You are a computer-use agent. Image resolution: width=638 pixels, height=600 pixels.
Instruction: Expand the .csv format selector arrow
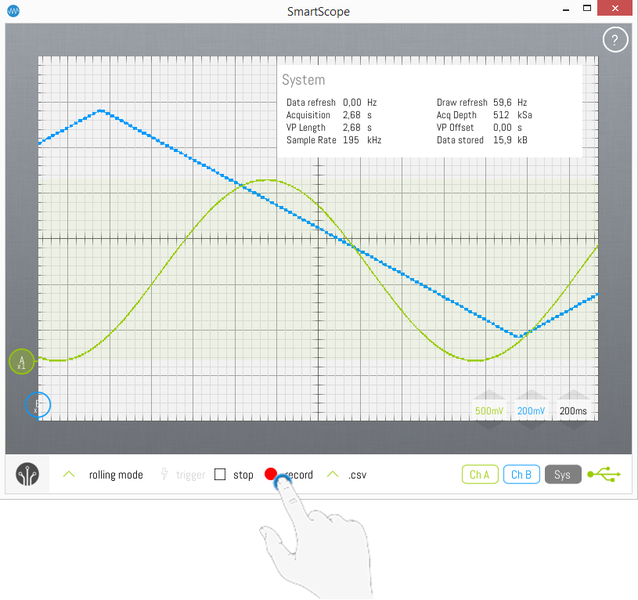tap(332, 475)
